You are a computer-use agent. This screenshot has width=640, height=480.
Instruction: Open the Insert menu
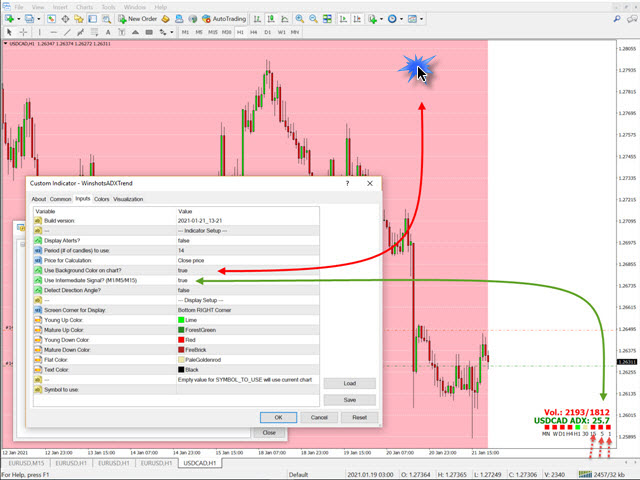(60, 7)
